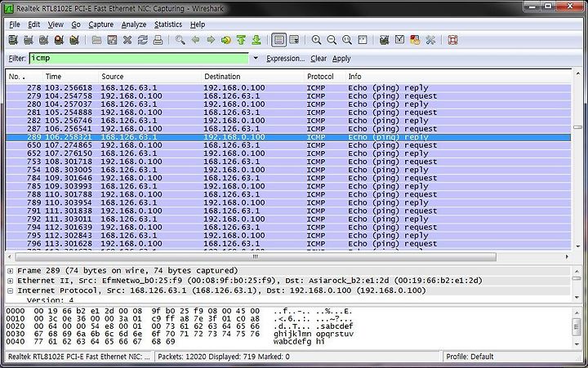Save capture file as icon

pos(112,40)
